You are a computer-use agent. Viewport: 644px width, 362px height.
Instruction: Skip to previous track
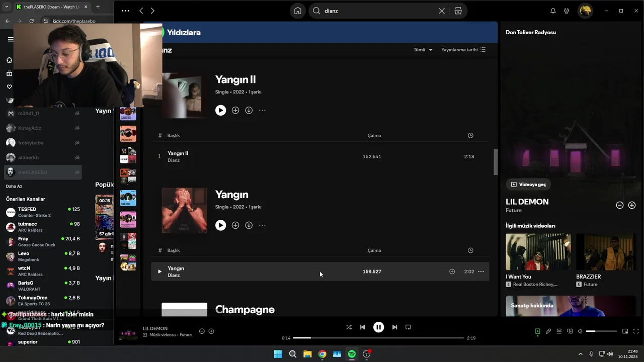click(x=362, y=327)
